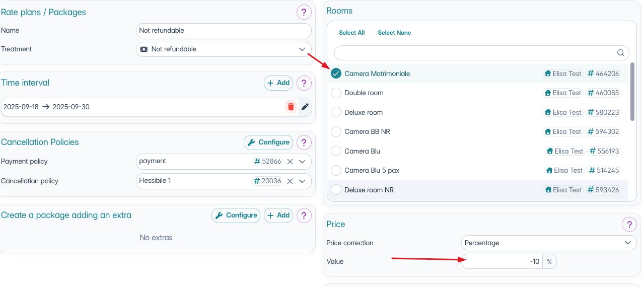644x287 pixels.
Task: Edit the time interval with pencil icon
Action: (305, 107)
